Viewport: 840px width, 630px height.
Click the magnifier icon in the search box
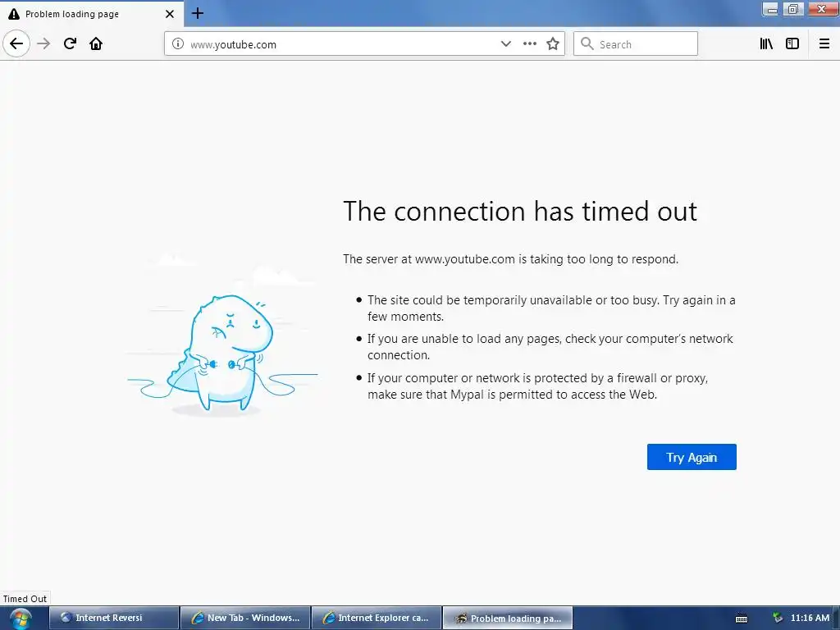click(587, 44)
